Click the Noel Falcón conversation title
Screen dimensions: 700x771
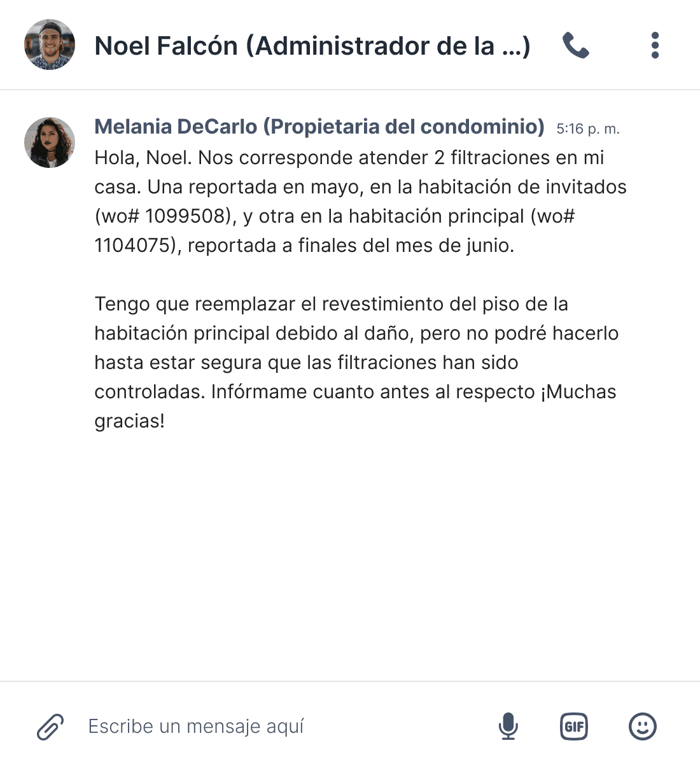click(312, 45)
